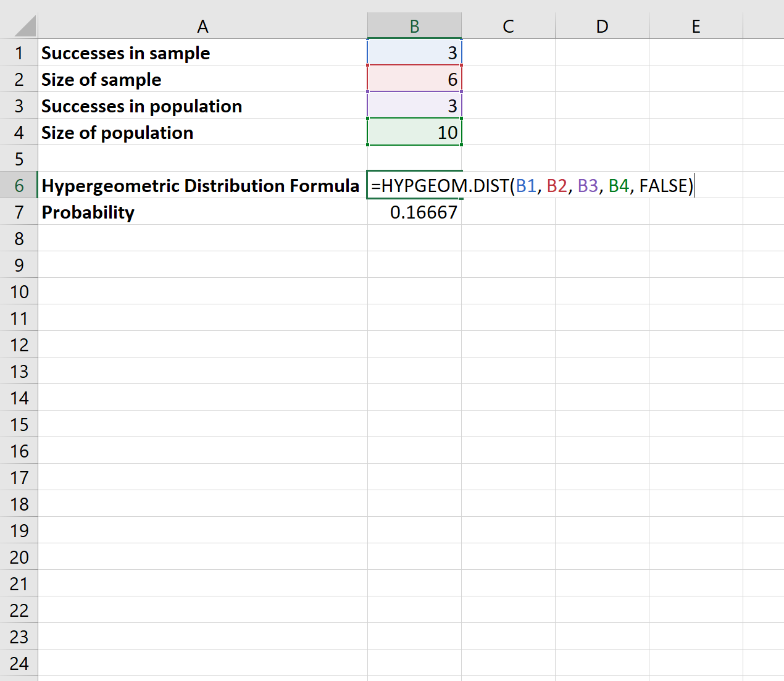
Task: Click the column E header
Action: point(696,26)
